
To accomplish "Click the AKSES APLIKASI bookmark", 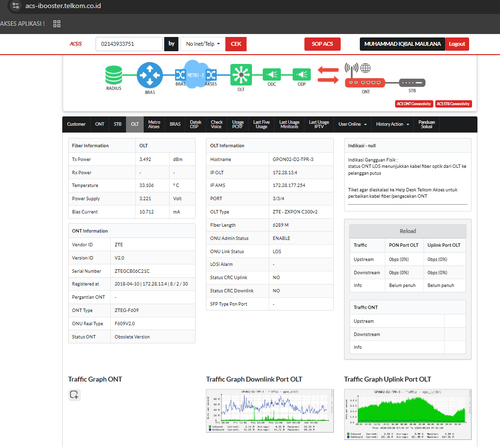I will pyautogui.click(x=22, y=24).
